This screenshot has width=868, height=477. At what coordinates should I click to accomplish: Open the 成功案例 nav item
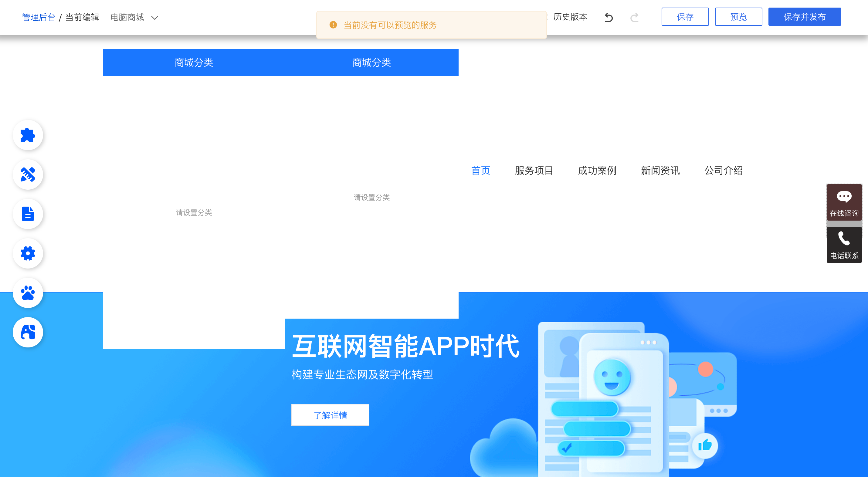597,171
